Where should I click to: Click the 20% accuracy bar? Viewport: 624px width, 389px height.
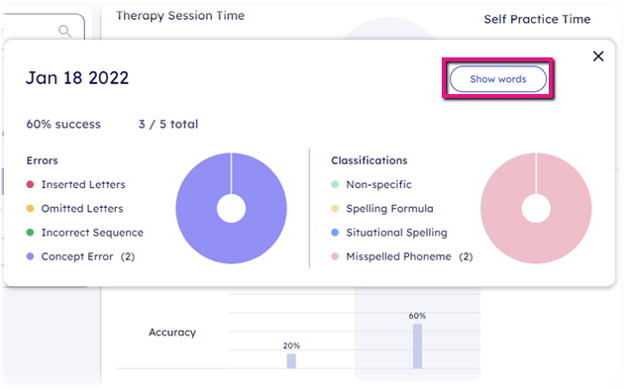pyautogui.click(x=291, y=361)
